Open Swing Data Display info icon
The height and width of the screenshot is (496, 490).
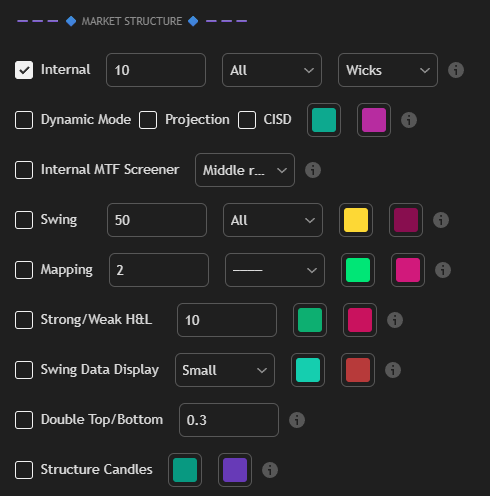(x=393, y=370)
